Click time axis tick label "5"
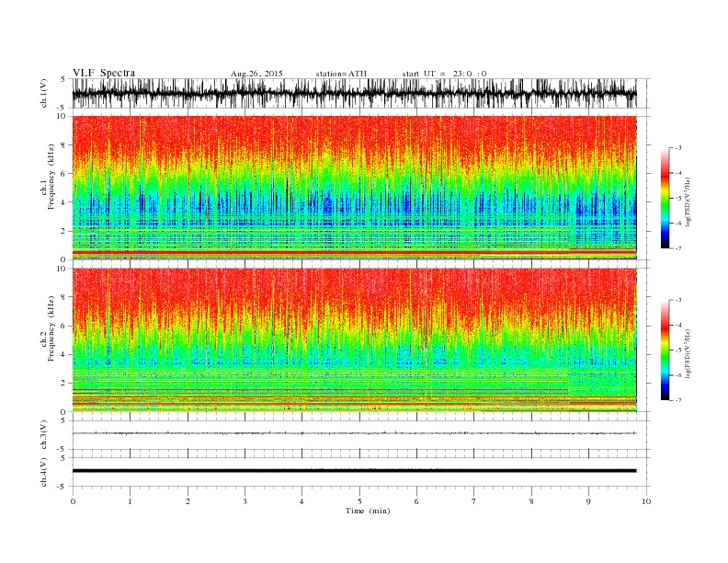Image resolution: width=728 pixels, height=563 pixels. (x=359, y=501)
